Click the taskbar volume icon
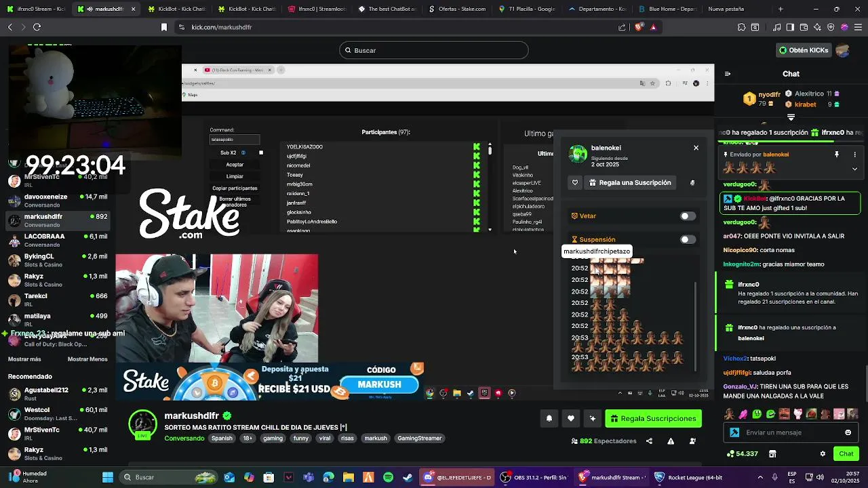The image size is (868, 488). pyautogui.click(x=821, y=478)
